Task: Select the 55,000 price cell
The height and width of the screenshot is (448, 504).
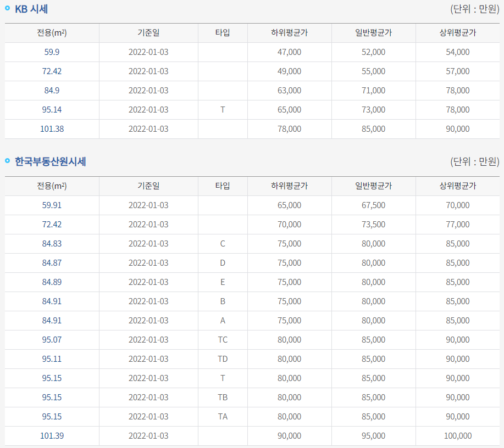Action: click(x=374, y=71)
